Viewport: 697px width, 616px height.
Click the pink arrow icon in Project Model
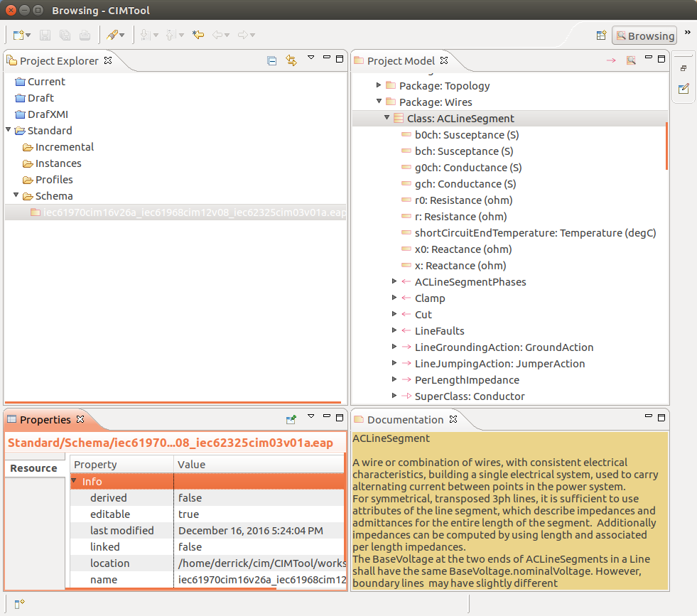tap(611, 60)
